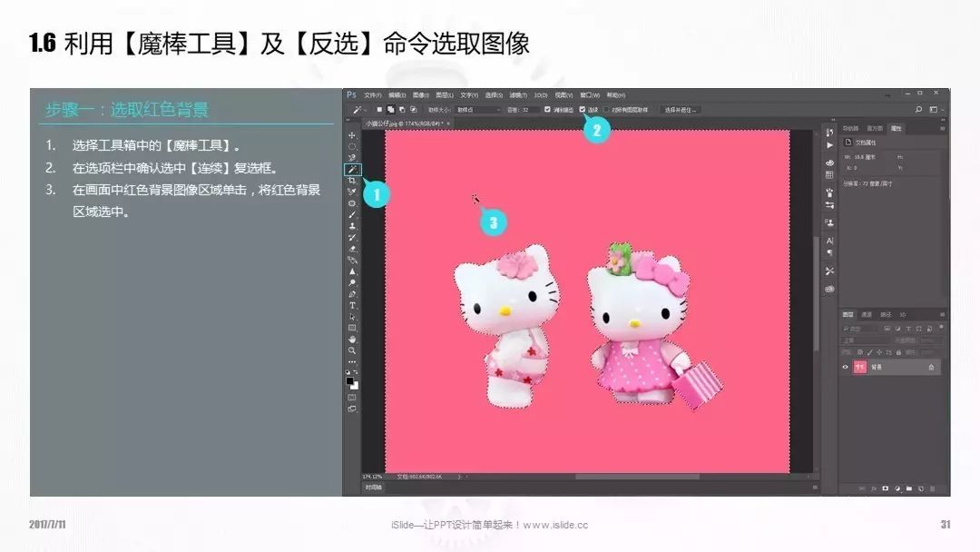Click the foreground black color swatch

click(x=348, y=380)
